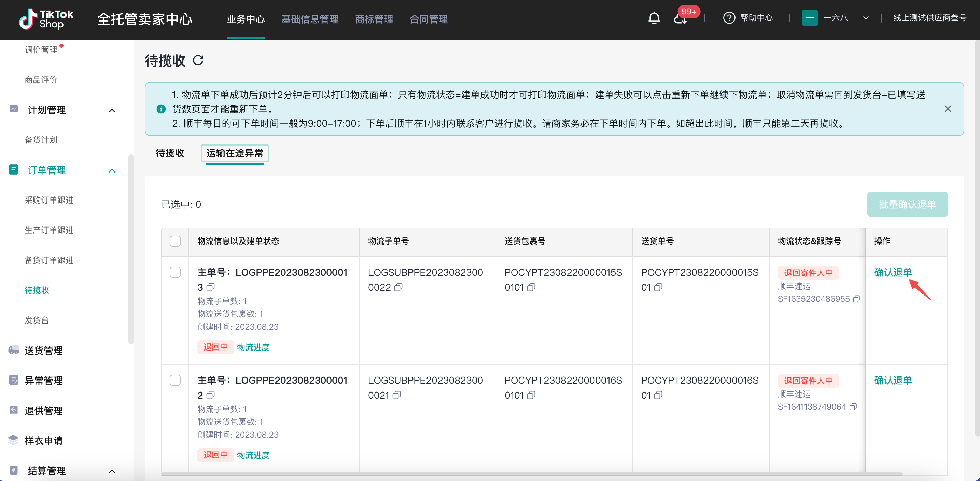Collapse the 计划管理 section chevron
980x481 pixels.
112,110
